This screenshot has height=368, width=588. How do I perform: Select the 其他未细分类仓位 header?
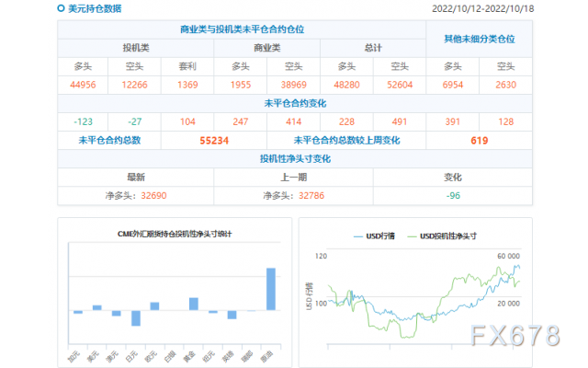pyautogui.click(x=480, y=39)
